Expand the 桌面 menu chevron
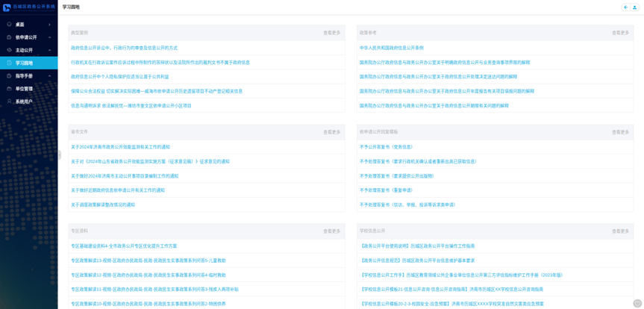644x309 pixels. (50, 25)
